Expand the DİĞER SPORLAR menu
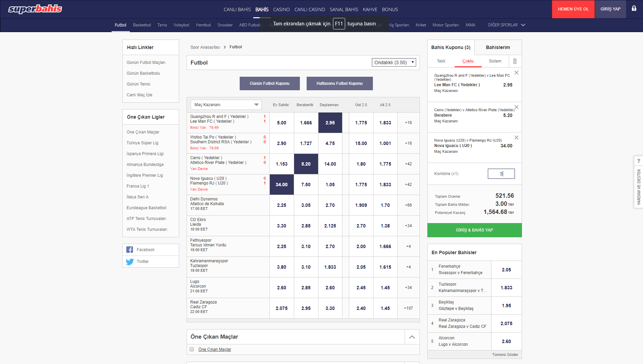The height and width of the screenshot is (364, 643). click(x=506, y=25)
